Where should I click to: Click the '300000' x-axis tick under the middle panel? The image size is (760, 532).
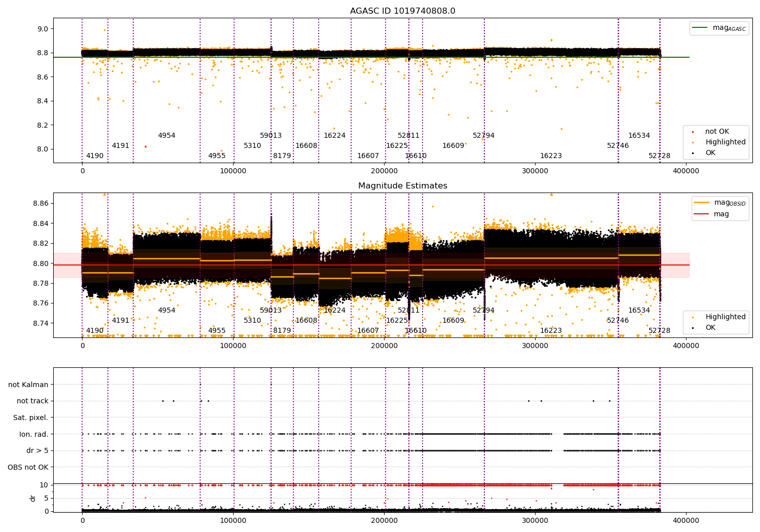click(x=535, y=346)
